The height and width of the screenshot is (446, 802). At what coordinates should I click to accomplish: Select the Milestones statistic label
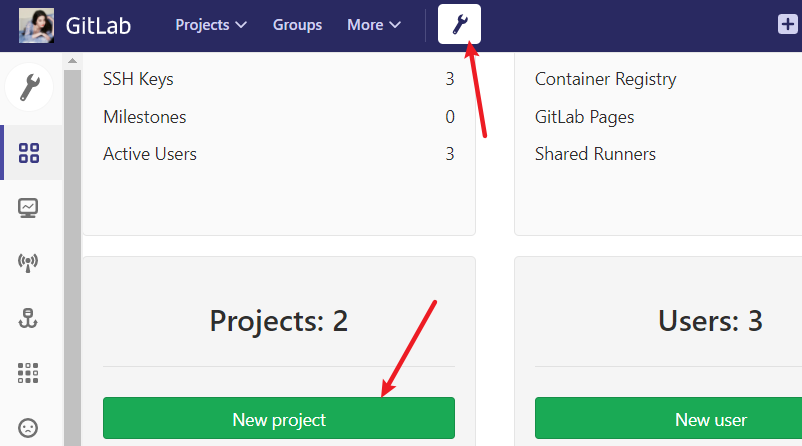(145, 117)
